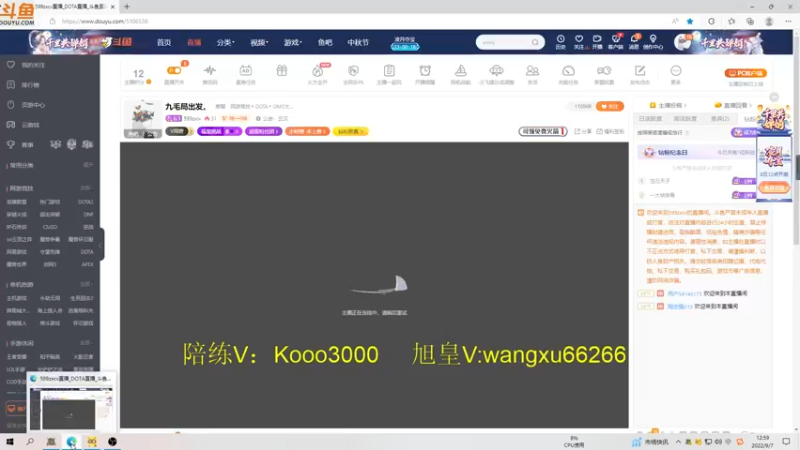Viewport: 800px width, 450px height.
Task: Open the 直播回看 link
Action: [733, 105]
